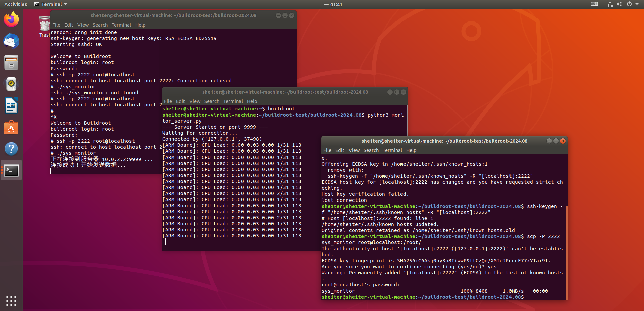Image resolution: width=644 pixels, height=311 pixels.
Task: Open File menu in the monitor server terminal
Action: [x=168, y=101]
